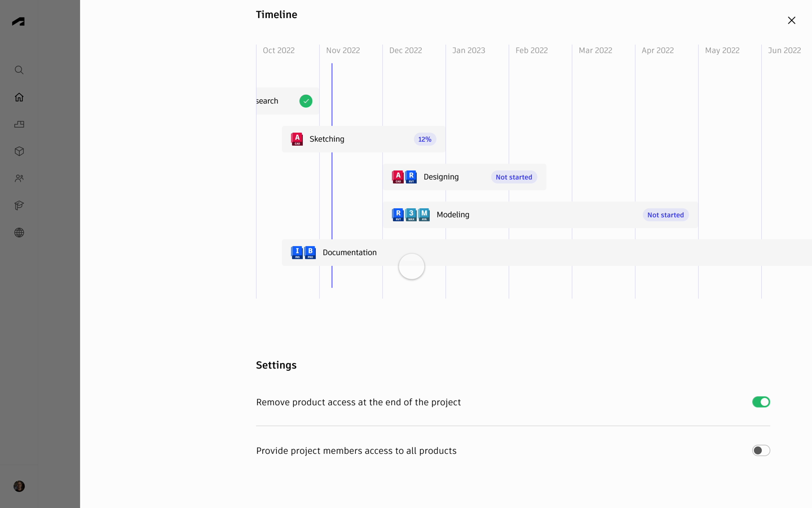Click the Jun 2022 month header
812x508 pixels.
tap(784, 50)
